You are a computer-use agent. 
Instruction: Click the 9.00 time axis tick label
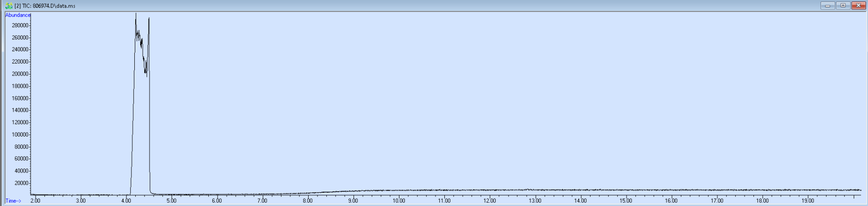(353, 201)
